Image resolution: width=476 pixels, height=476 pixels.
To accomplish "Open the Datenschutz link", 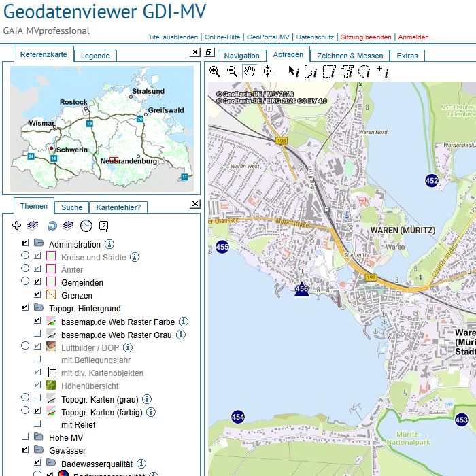I will pyautogui.click(x=315, y=37).
